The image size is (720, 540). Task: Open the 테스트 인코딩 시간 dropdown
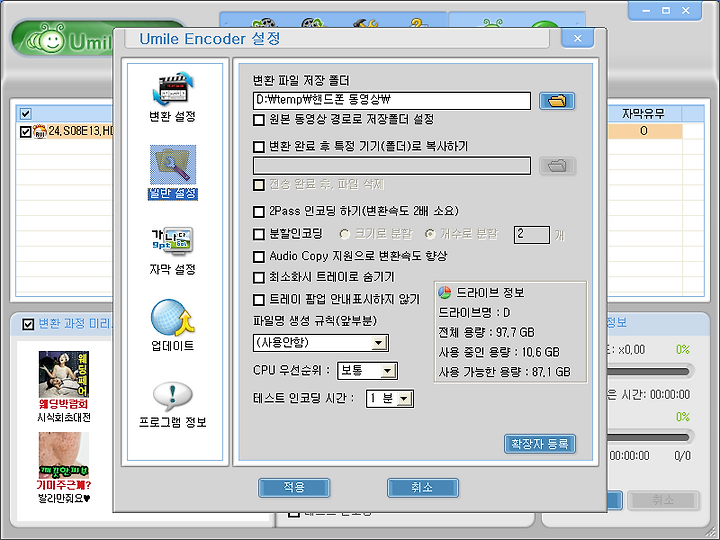[x=404, y=399]
